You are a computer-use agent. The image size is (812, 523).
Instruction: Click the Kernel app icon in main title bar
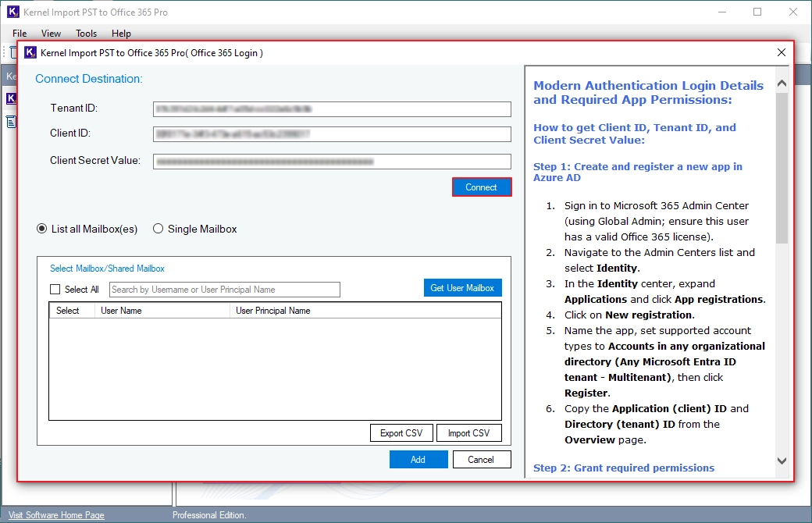point(13,12)
